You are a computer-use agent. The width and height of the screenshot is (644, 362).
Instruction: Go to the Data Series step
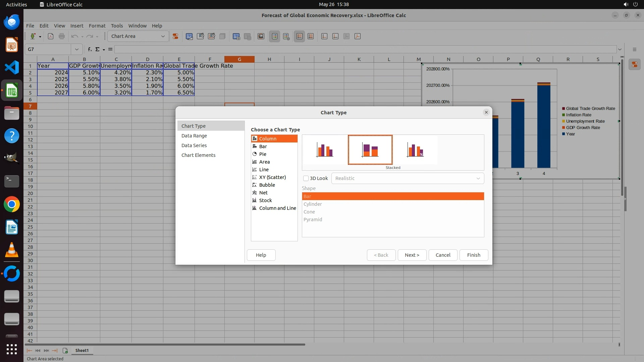[194, 145]
